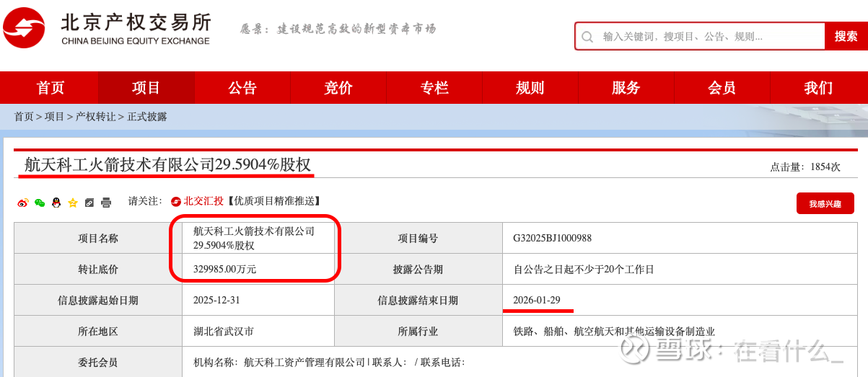Click the 所在地区 label cell
This screenshot has width=868, height=377.
(98, 331)
